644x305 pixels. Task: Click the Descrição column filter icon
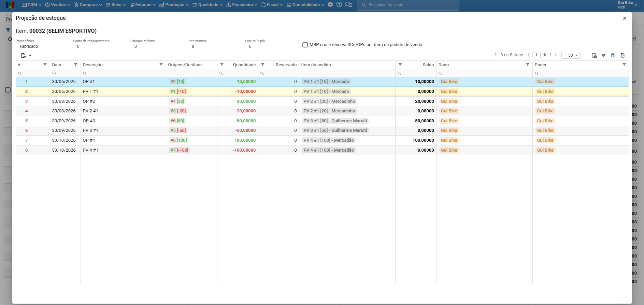[161, 65]
